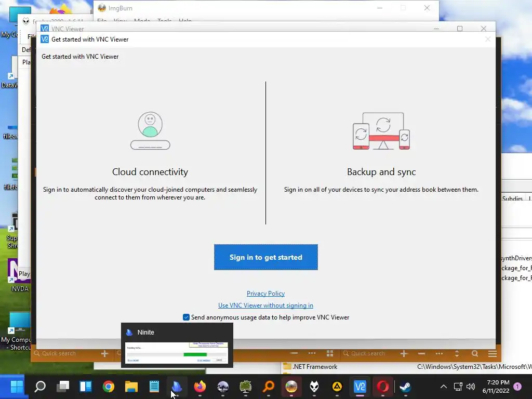Open the Windows Start menu
Viewport: 532px width, 399px height.
[x=17, y=386]
